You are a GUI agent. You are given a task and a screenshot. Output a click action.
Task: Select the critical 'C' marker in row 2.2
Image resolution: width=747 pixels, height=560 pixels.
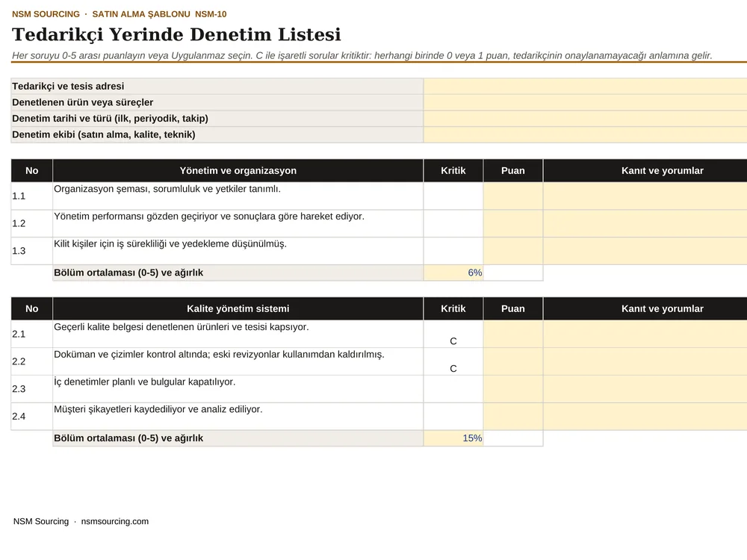click(x=453, y=369)
